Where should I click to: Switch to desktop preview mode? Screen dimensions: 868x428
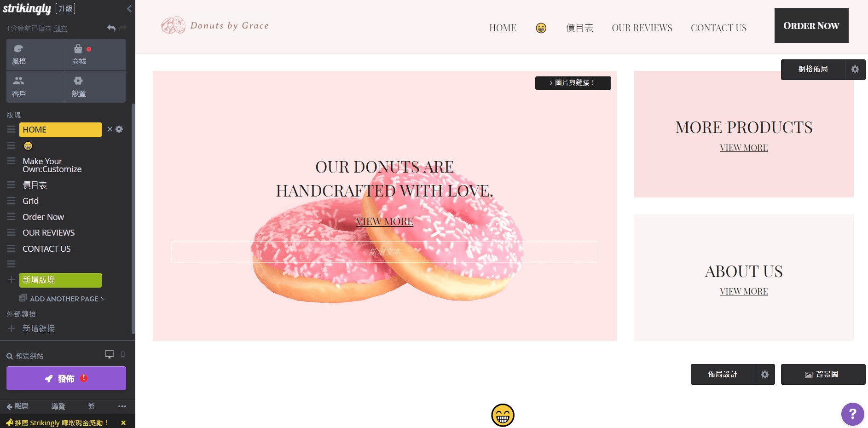pyautogui.click(x=110, y=354)
